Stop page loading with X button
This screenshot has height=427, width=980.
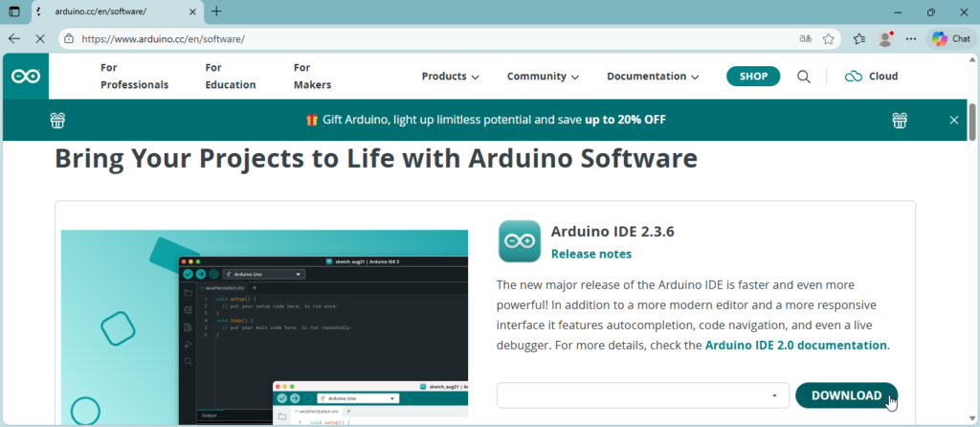click(x=40, y=38)
